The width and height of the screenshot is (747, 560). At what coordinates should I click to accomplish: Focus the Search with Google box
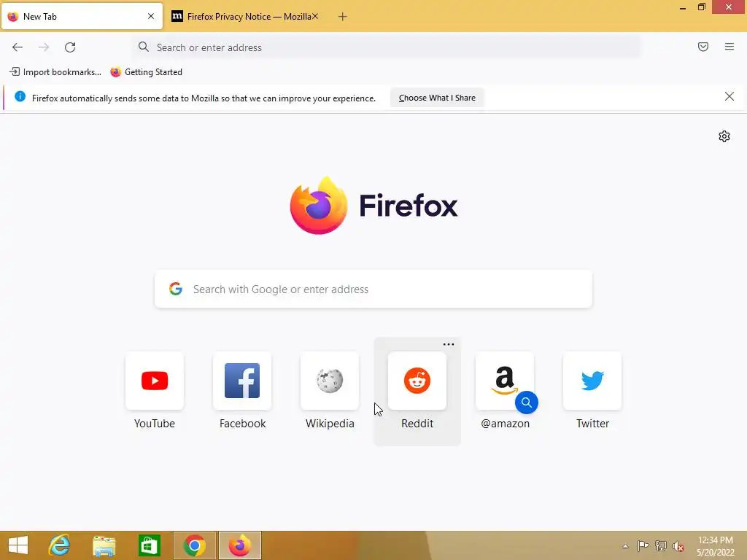click(373, 289)
